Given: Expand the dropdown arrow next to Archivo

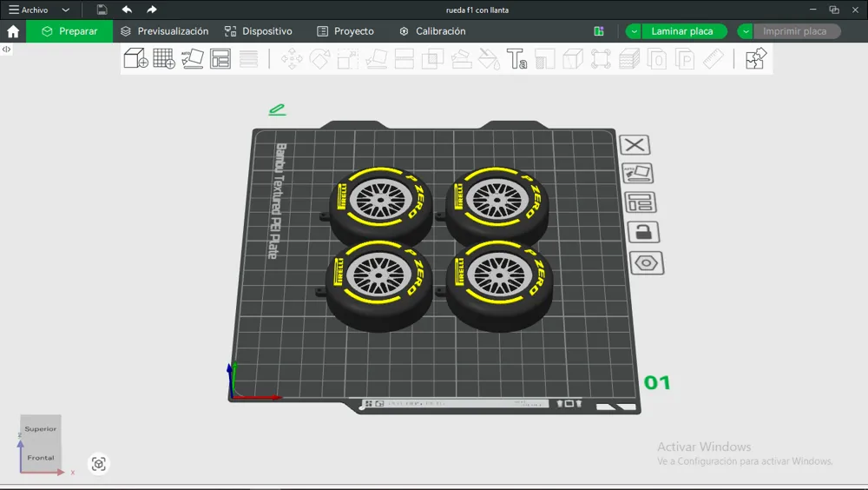Looking at the screenshot, I should 65,10.
